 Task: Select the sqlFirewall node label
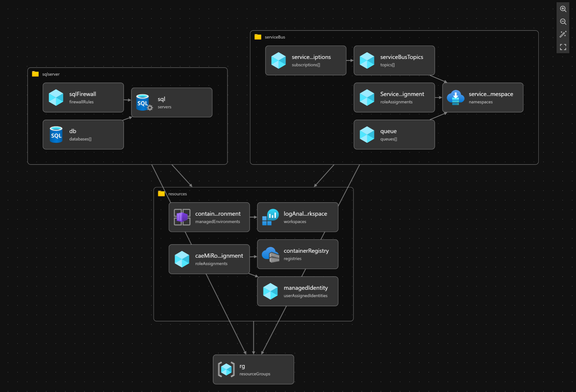[83, 94]
